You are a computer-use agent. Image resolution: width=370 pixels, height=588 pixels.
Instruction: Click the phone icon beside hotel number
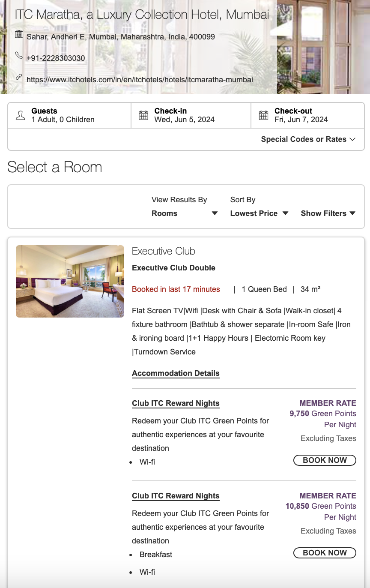coord(19,56)
